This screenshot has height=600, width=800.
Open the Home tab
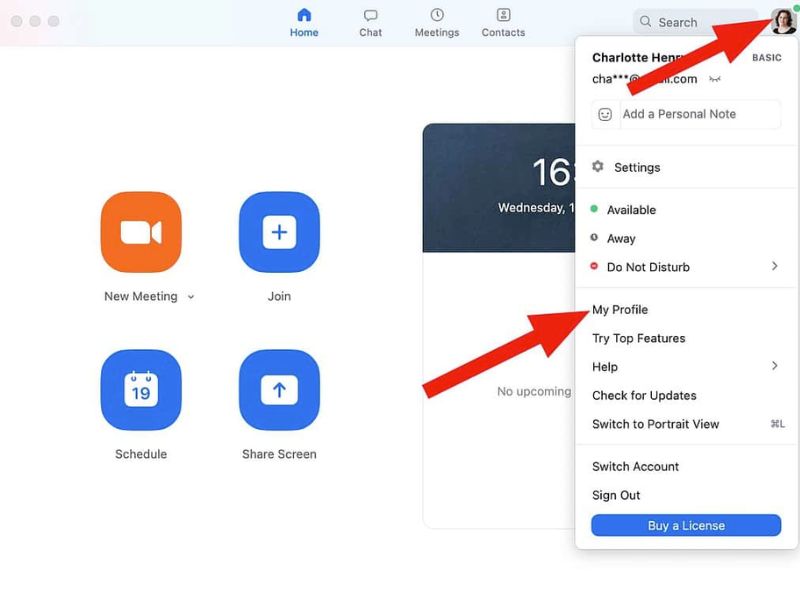click(x=304, y=23)
